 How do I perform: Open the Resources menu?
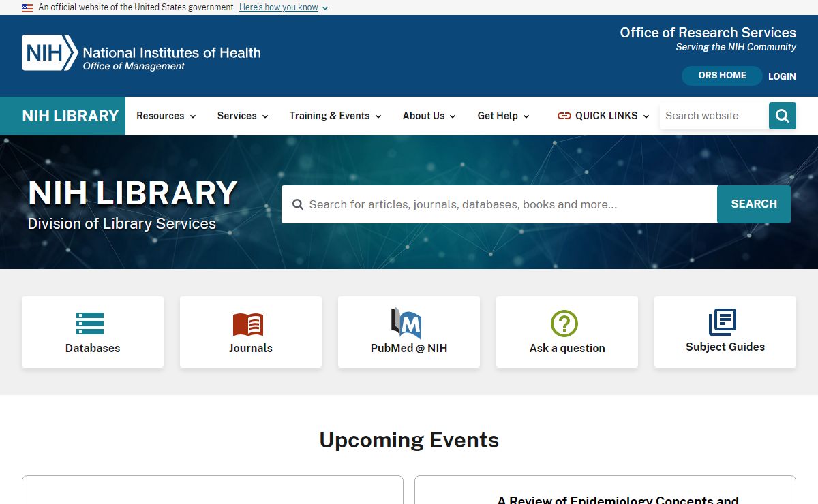[x=166, y=116]
